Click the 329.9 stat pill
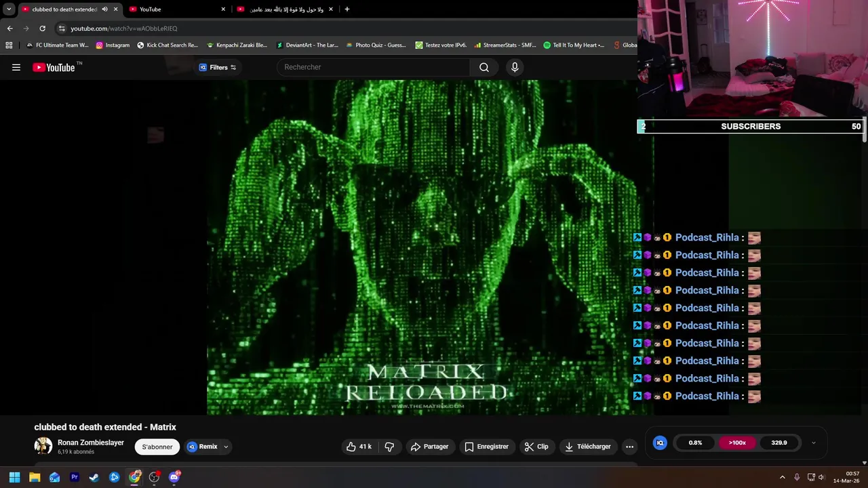 point(779,443)
